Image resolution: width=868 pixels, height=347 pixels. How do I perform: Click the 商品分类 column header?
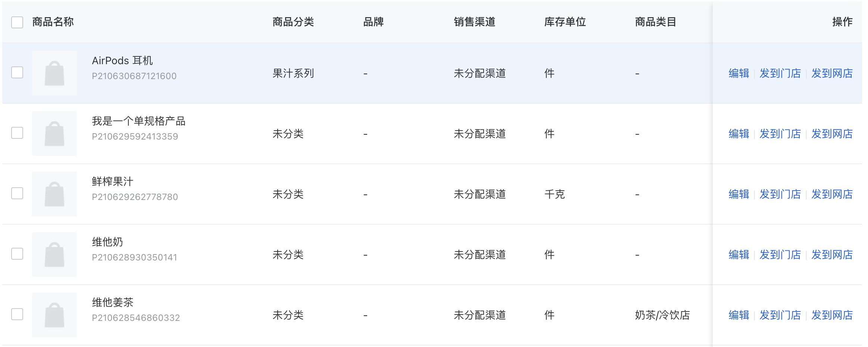(293, 22)
